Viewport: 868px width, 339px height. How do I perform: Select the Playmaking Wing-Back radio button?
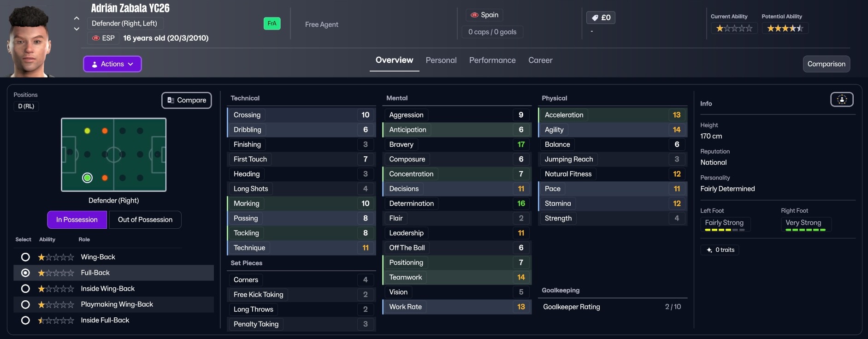tap(26, 304)
